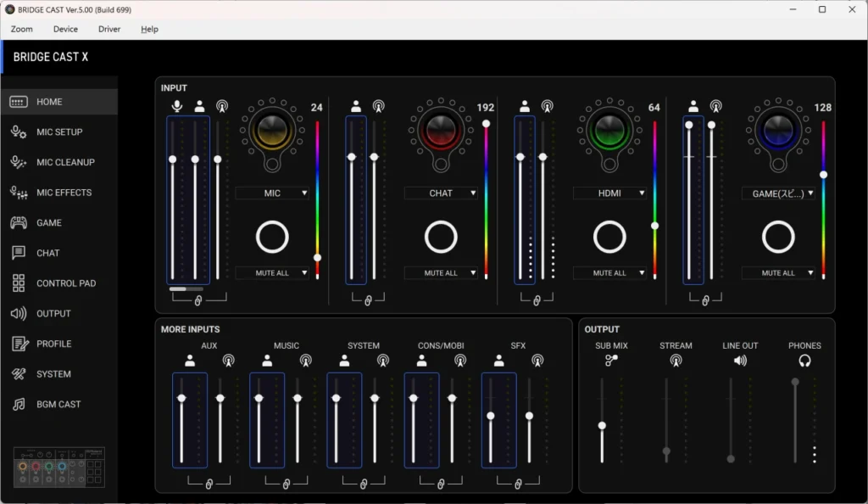Go to MIC EFFECTS page in sidebar
Viewport: 868px width, 504px height.
64,193
